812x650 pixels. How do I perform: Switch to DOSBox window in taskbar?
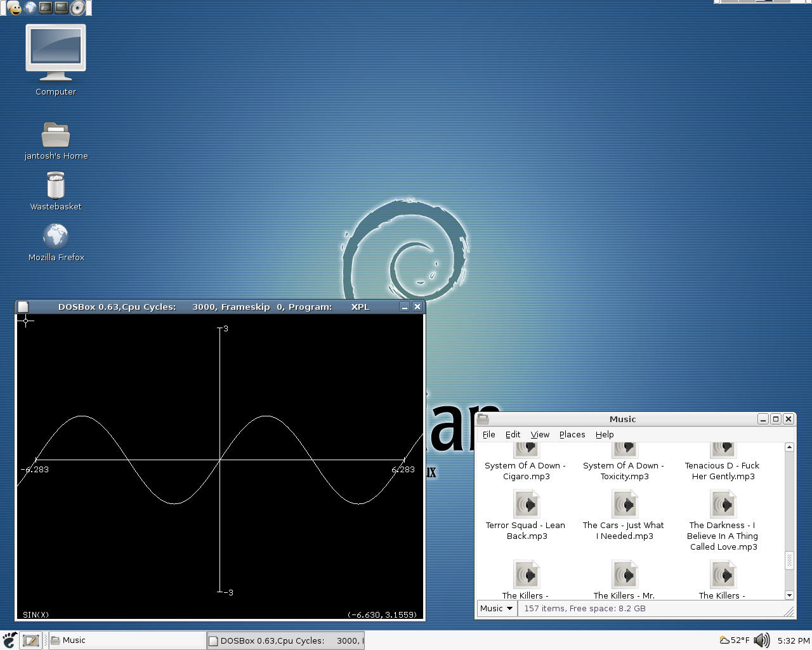[286, 640]
